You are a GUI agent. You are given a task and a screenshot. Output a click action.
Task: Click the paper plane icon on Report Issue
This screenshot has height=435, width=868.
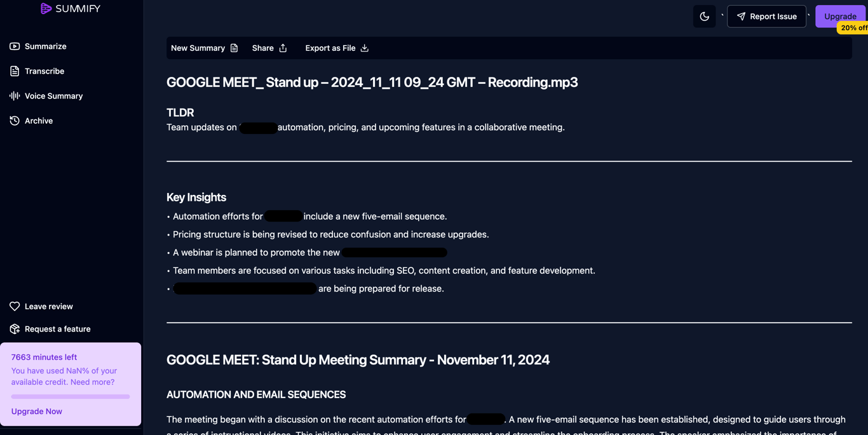click(x=741, y=17)
